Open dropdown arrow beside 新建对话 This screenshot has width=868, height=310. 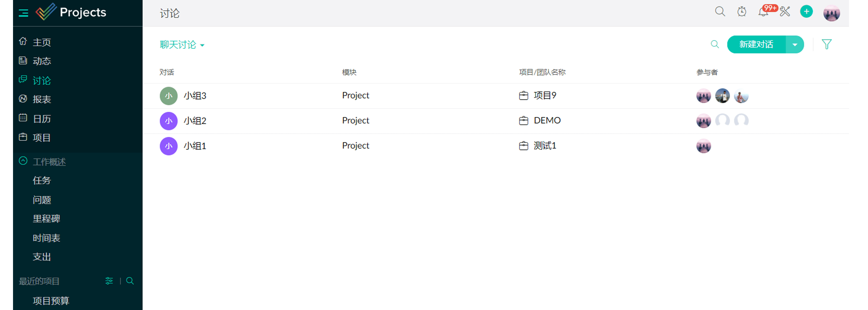(x=795, y=45)
